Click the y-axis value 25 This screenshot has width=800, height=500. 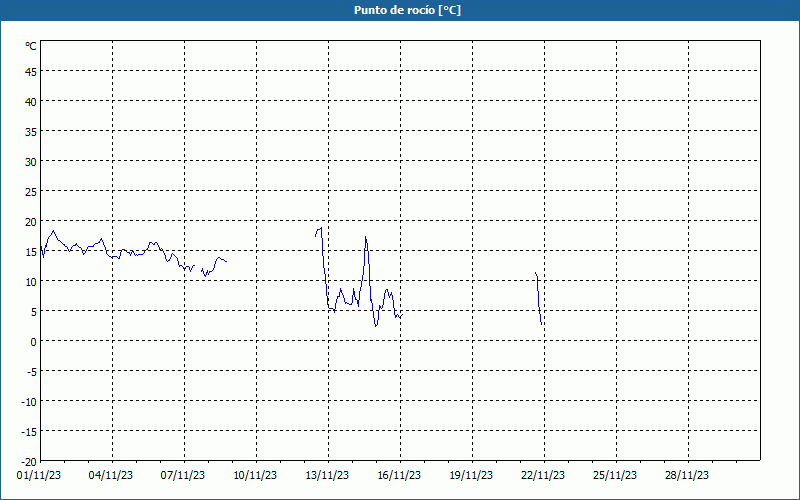pos(31,192)
